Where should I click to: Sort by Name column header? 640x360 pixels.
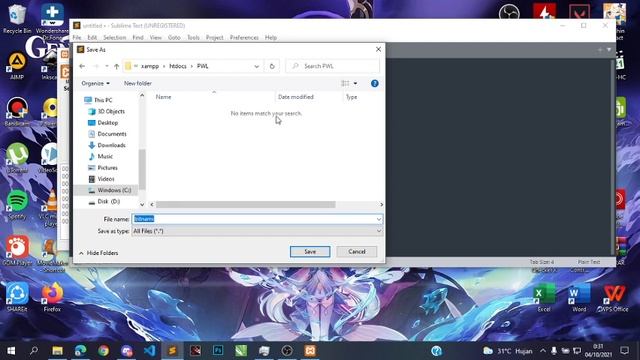coord(163,97)
